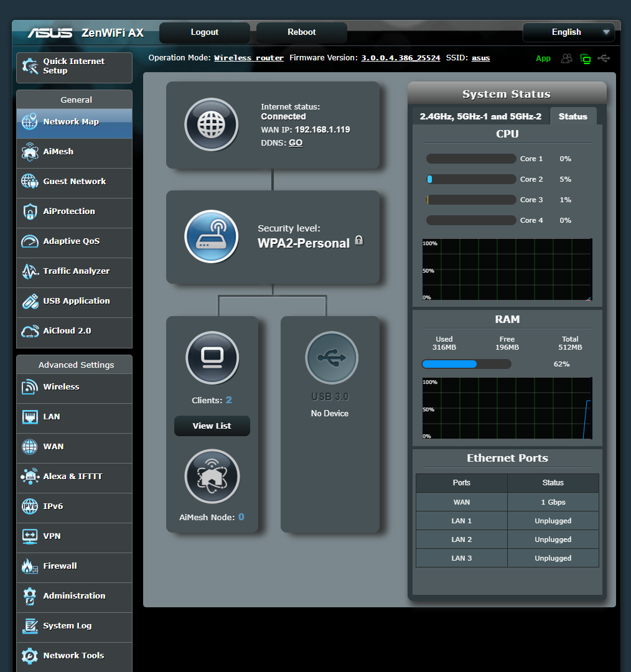Open USB Application page
Viewport: 631px width, 672px height.
pyautogui.click(x=74, y=301)
